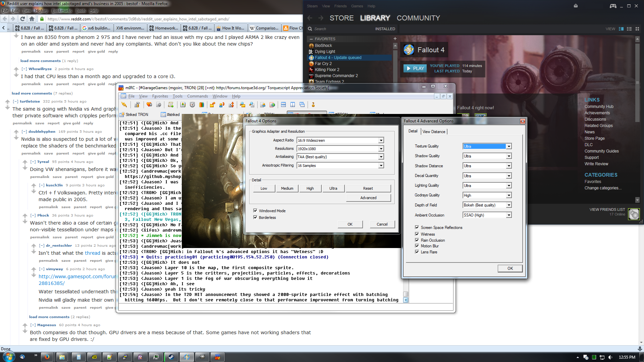644x362 pixels.
Task: Click the mIRC Connect lightning icon
Action: 124,105
